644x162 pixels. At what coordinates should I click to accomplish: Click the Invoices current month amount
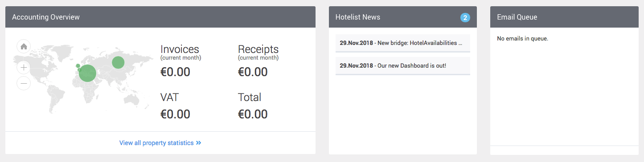pos(175,72)
